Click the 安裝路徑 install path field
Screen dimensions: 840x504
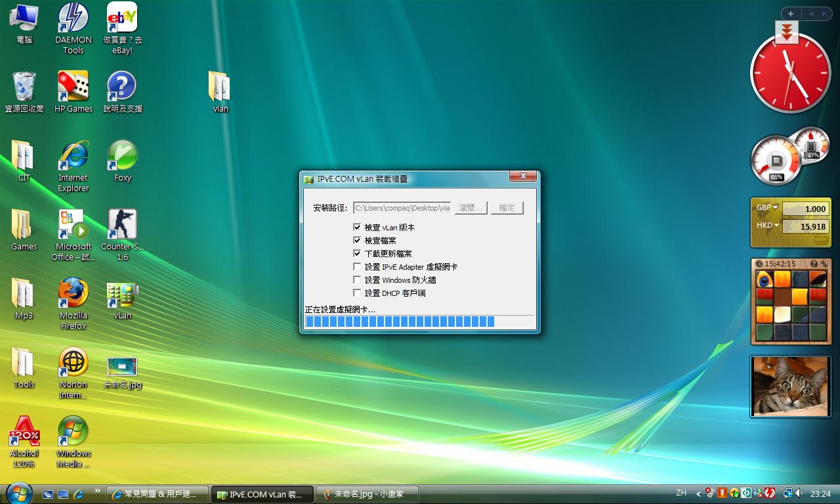coord(402,208)
